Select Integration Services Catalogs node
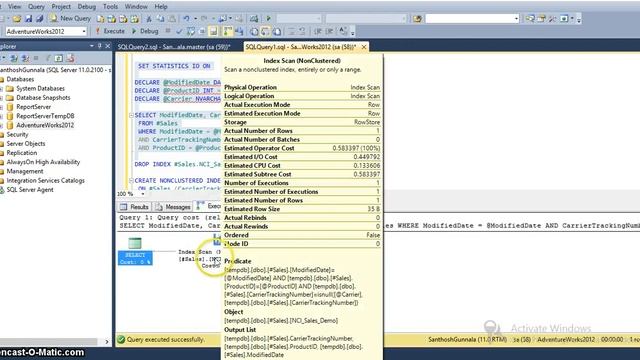 point(45,180)
